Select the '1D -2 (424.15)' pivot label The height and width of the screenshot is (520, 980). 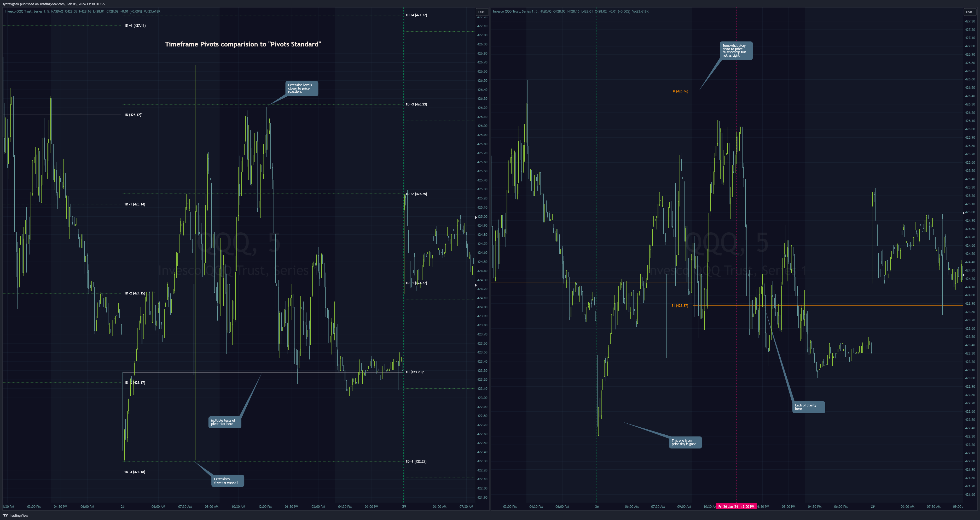pyautogui.click(x=135, y=293)
